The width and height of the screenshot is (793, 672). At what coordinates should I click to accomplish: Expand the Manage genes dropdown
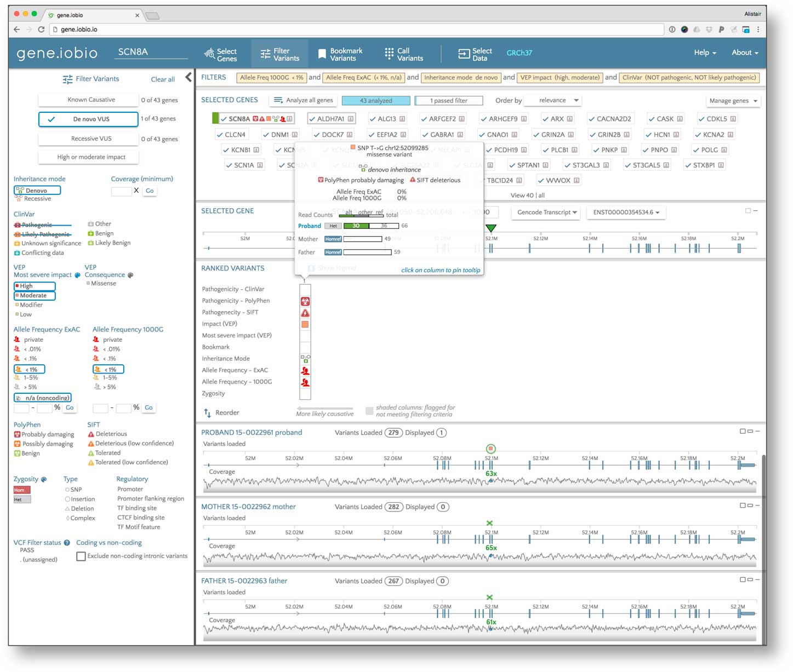click(733, 101)
